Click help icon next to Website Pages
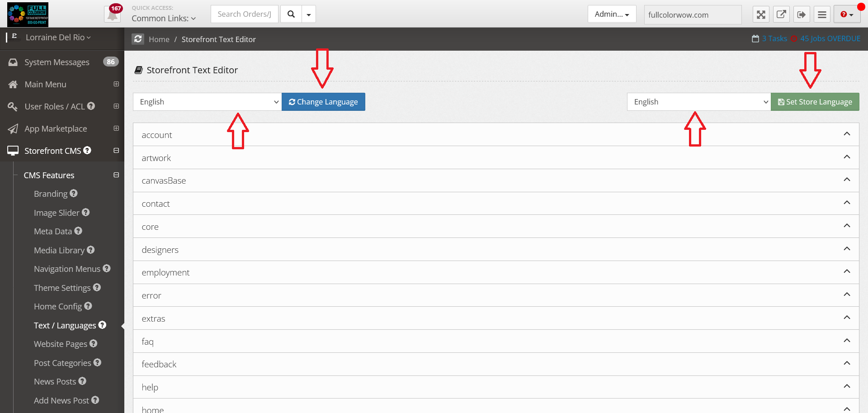Viewport: 868px width, 413px height. click(93, 343)
